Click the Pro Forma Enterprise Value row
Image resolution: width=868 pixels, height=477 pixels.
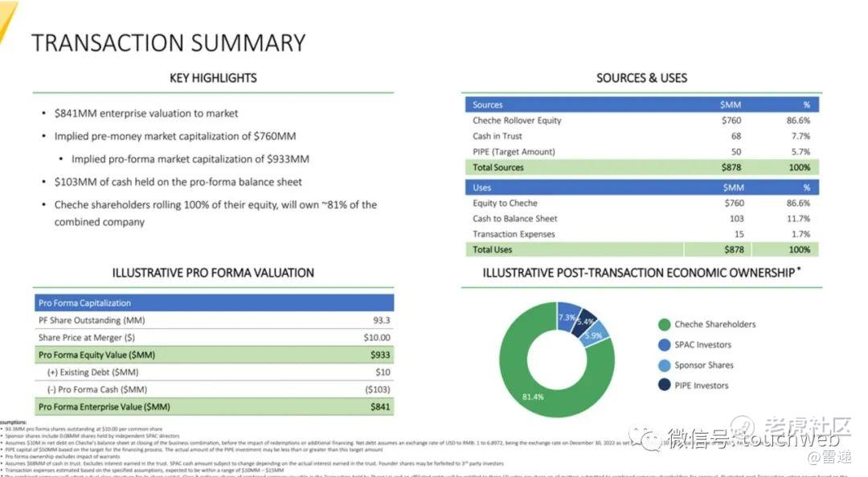(x=215, y=407)
